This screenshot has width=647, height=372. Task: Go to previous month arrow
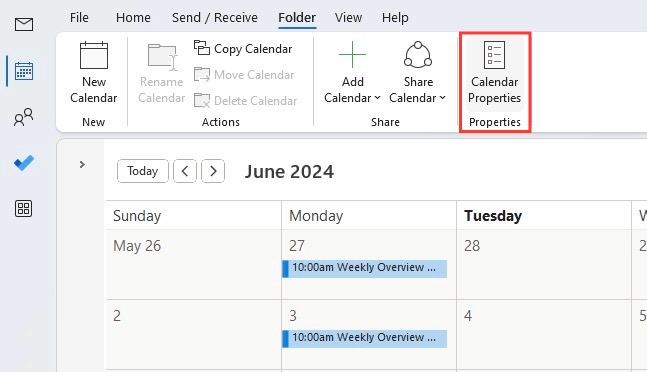(185, 171)
